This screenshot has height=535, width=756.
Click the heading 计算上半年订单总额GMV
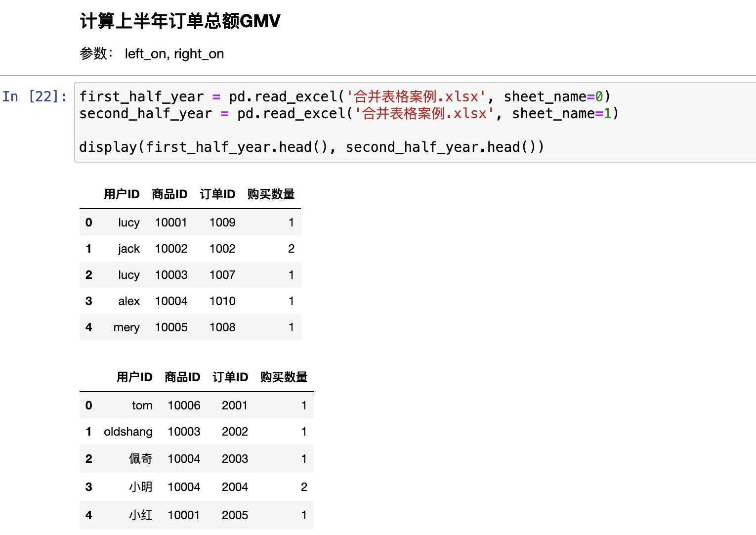[180, 21]
